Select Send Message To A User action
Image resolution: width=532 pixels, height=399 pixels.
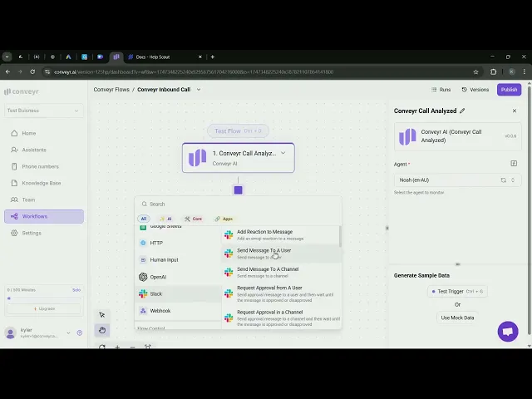point(281,254)
